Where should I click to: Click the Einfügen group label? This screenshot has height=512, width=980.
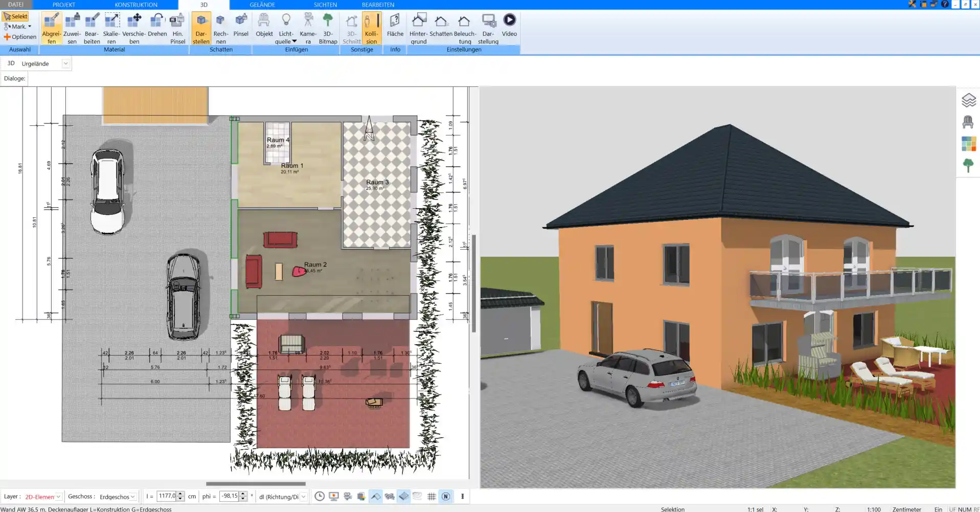tap(297, 50)
